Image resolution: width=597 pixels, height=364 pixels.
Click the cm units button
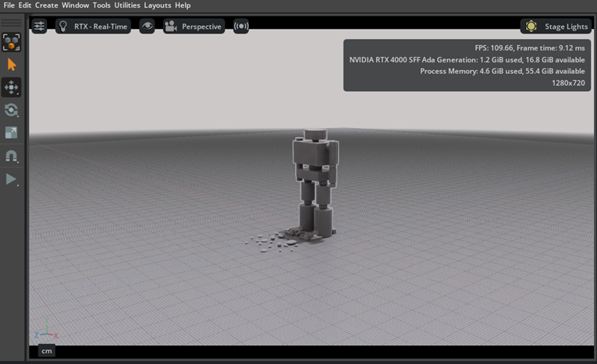(47, 352)
